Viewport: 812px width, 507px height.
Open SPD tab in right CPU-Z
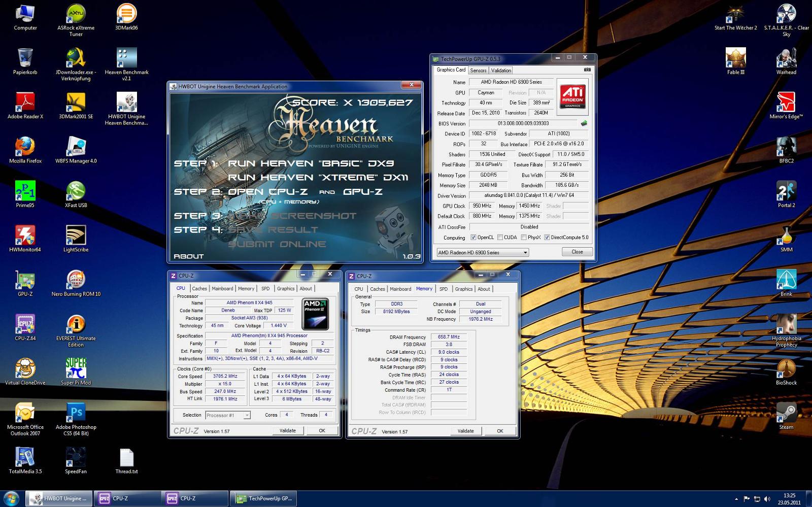click(x=444, y=289)
